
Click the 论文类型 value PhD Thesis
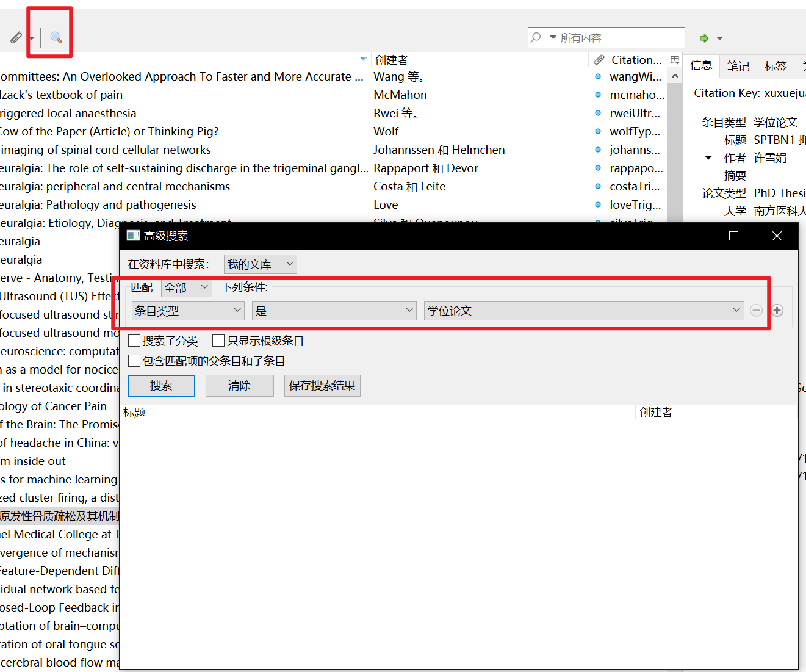[x=780, y=193]
